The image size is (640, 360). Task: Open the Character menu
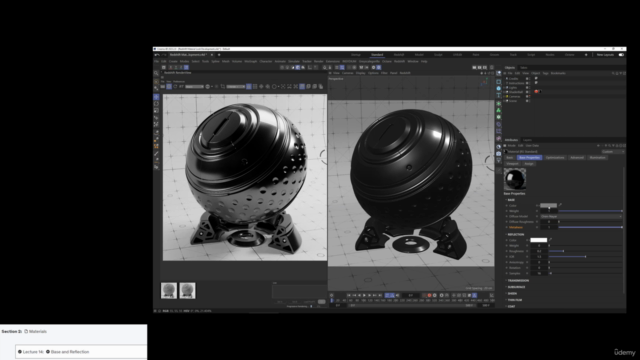click(x=266, y=62)
